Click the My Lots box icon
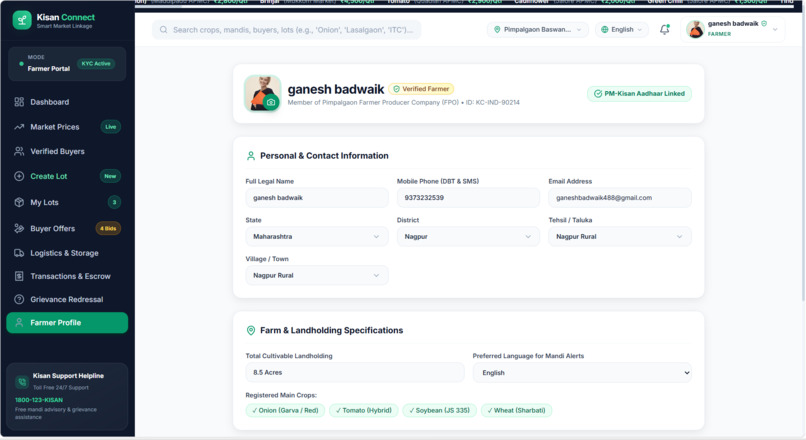 [19, 202]
